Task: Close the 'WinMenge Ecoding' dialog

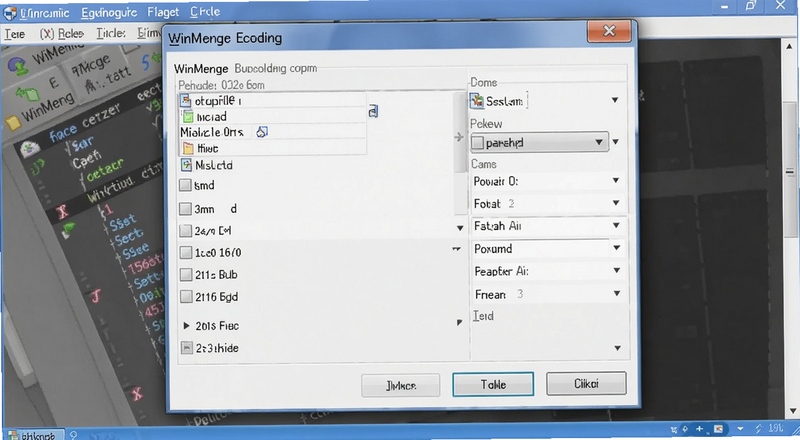Action: point(609,32)
